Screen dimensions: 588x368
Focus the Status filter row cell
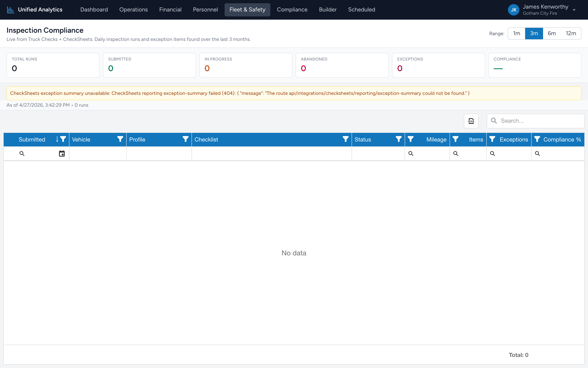pyautogui.click(x=378, y=154)
